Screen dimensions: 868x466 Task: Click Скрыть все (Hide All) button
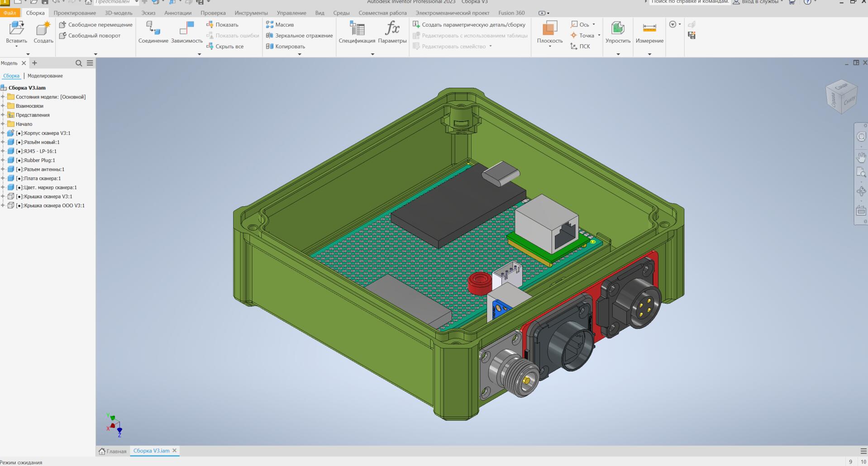click(225, 46)
